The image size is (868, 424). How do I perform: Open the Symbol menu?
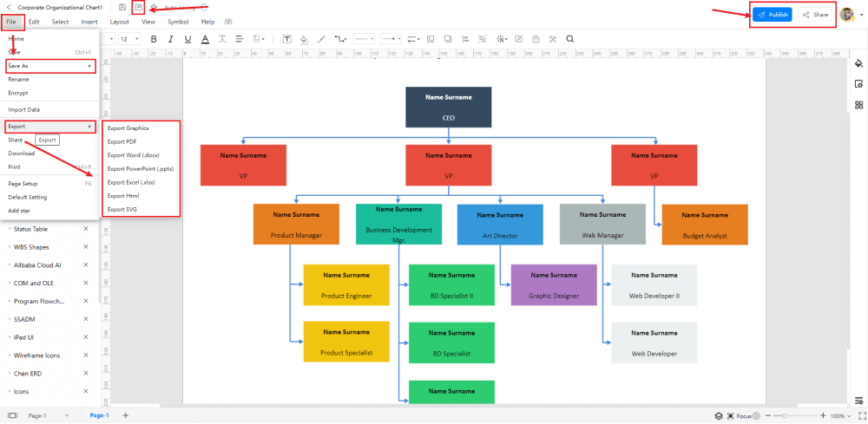click(178, 22)
